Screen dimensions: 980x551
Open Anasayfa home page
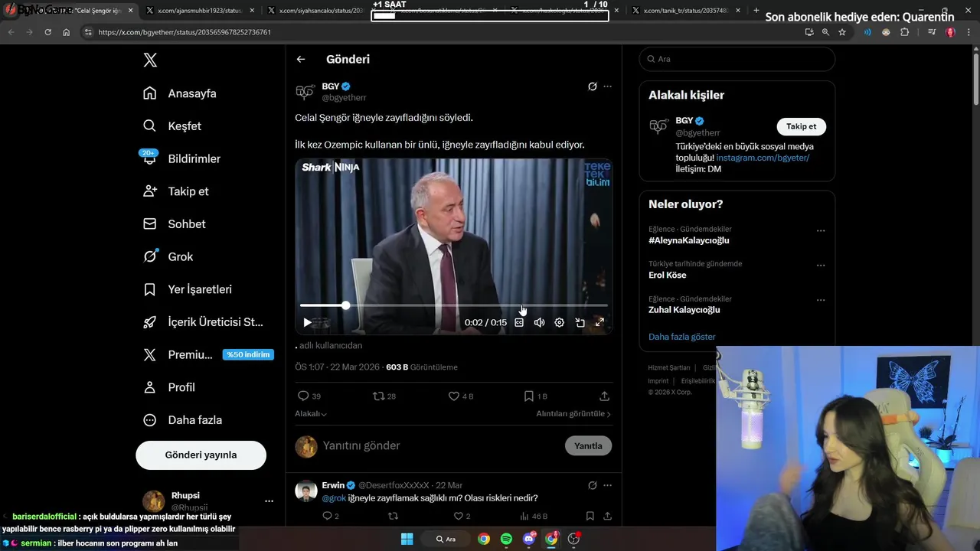[180, 93]
